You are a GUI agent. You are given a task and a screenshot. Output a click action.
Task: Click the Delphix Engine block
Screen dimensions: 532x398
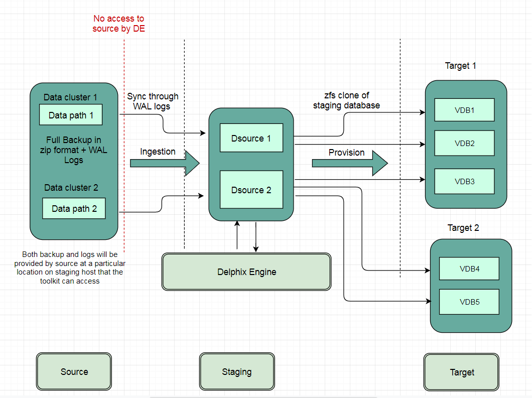(x=246, y=272)
